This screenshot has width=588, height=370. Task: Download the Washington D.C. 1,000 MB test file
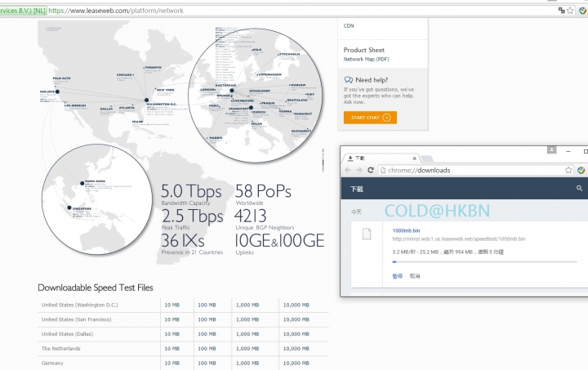coord(247,305)
